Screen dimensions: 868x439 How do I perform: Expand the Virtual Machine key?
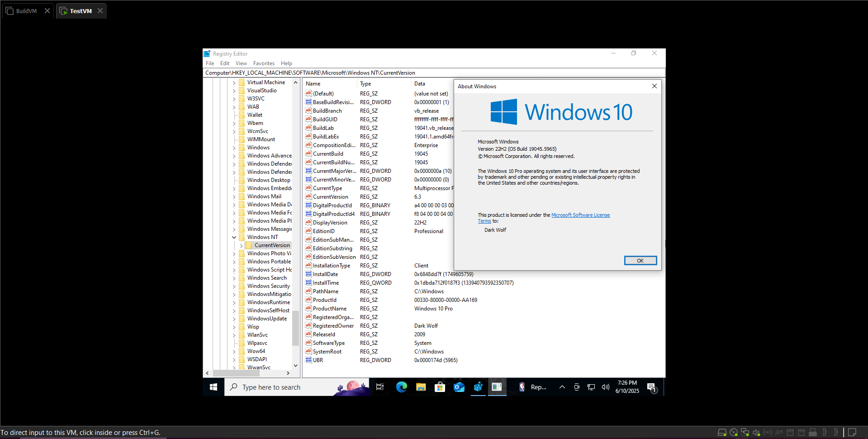(x=234, y=82)
